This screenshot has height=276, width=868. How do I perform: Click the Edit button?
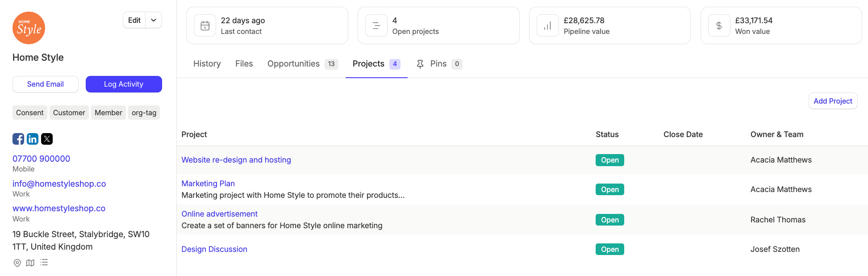(x=134, y=20)
